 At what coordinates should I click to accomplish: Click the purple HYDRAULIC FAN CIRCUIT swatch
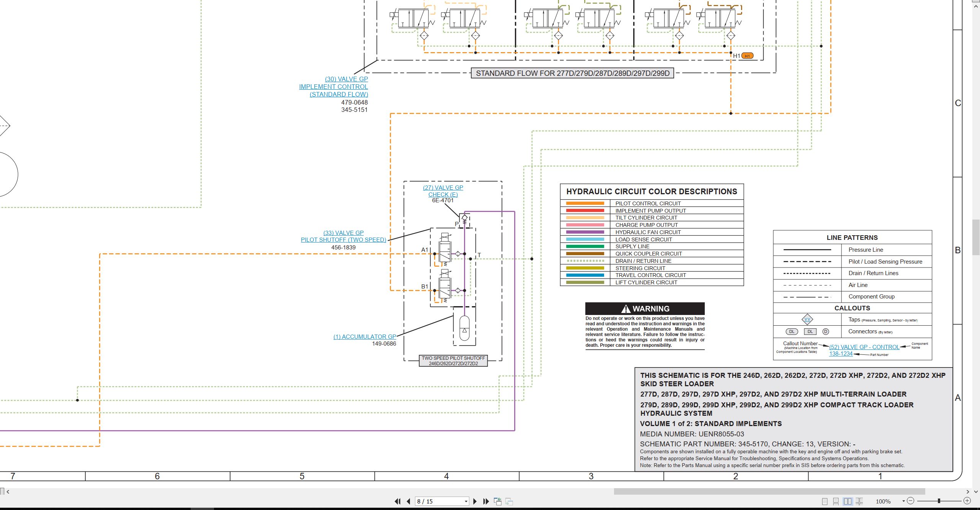coord(585,232)
